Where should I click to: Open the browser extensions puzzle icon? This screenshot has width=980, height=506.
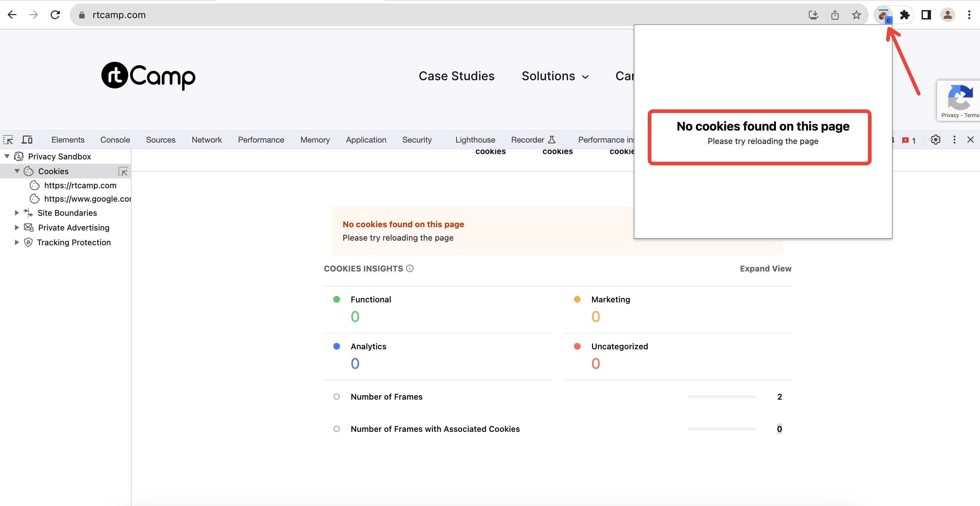[905, 15]
